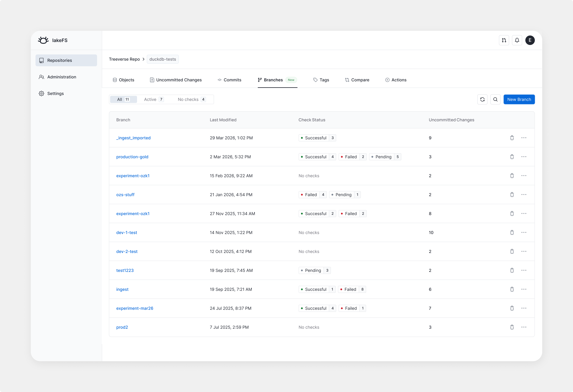Open the branch search icon
This screenshot has height=392, width=573.
[x=495, y=100]
